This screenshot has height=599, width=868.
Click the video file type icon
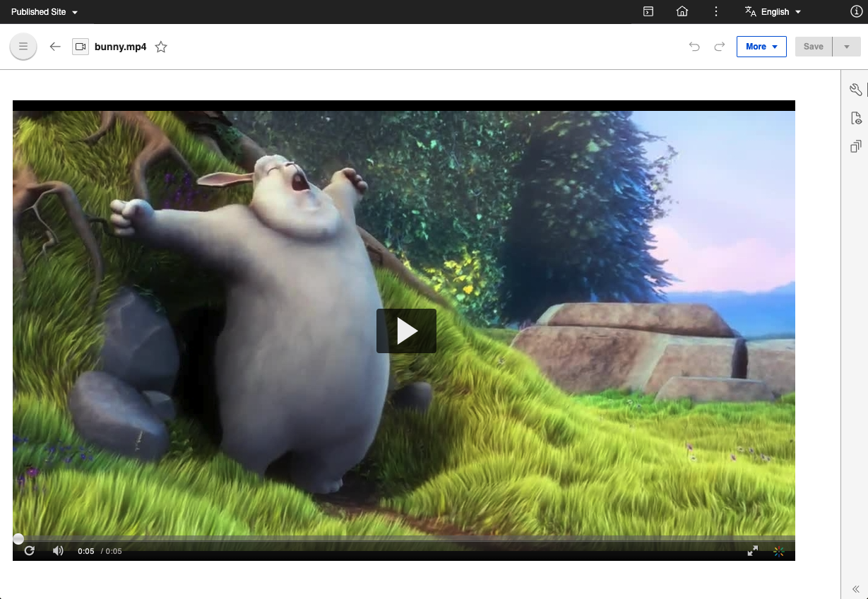point(81,47)
